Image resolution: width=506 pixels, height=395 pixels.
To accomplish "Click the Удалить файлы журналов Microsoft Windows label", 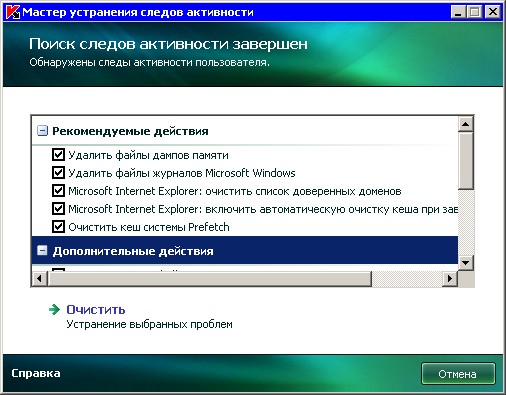I will pyautogui.click(x=182, y=173).
